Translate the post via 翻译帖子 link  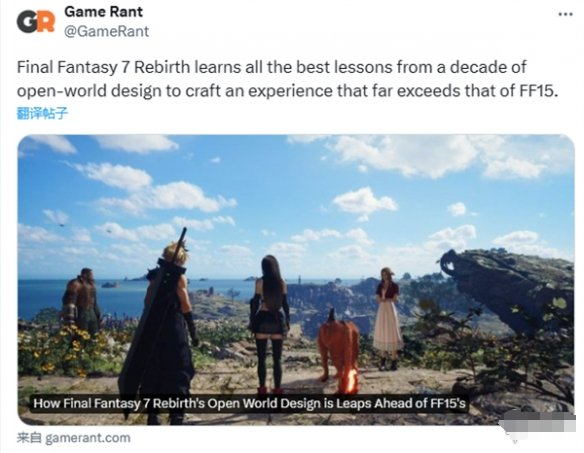(42, 113)
